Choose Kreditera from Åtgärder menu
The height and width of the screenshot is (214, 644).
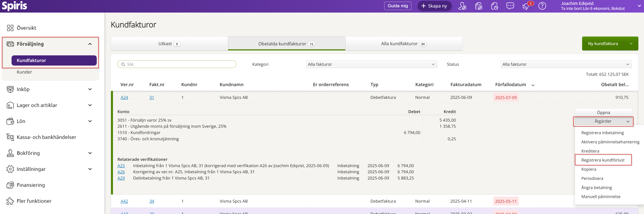point(590,151)
